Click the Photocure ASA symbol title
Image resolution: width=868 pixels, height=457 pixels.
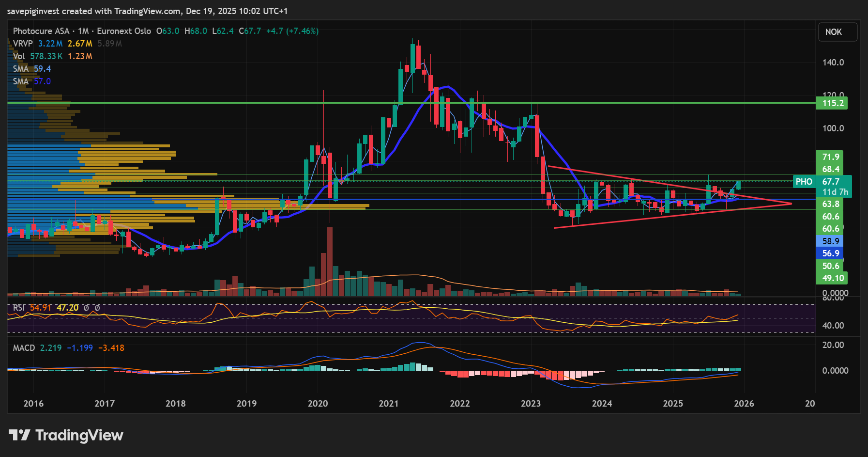41,31
